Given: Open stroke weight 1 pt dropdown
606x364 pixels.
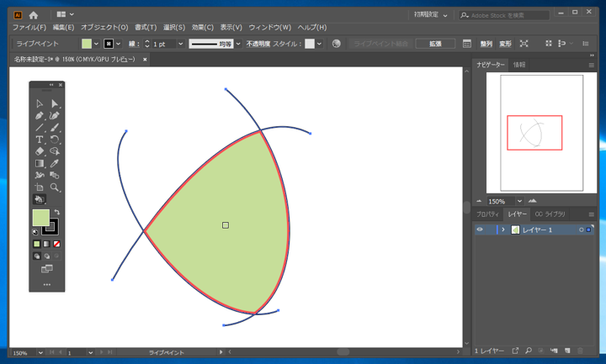Looking at the screenshot, I should (180, 44).
